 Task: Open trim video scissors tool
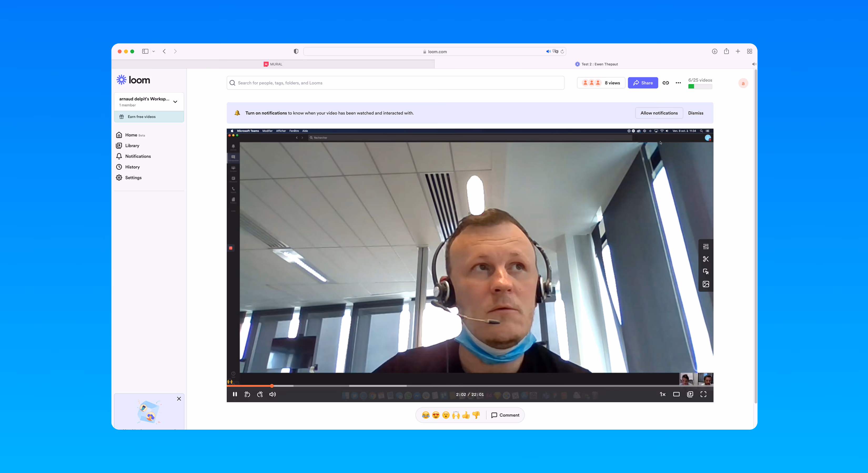click(706, 259)
